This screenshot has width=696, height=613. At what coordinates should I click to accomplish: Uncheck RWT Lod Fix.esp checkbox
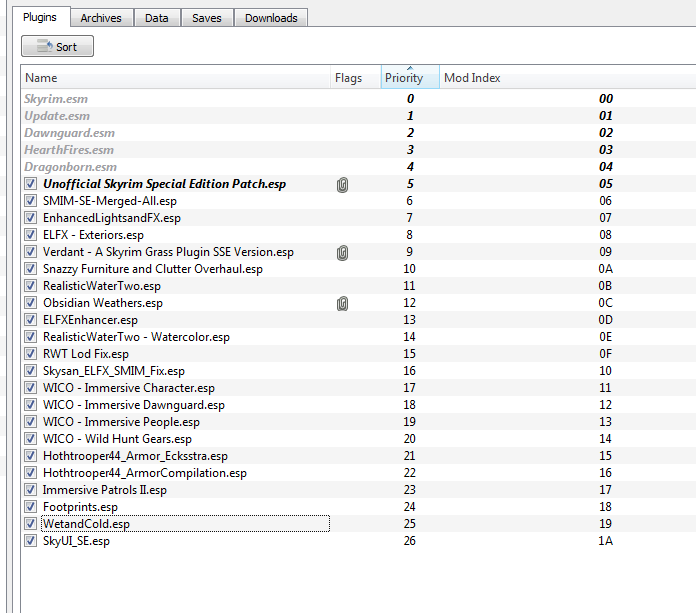30,354
